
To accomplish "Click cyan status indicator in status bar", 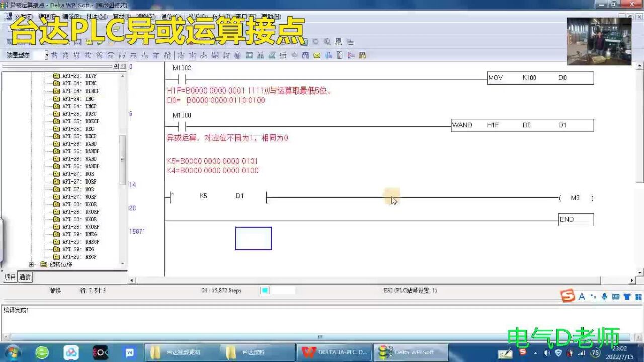I will [x=265, y=290].
